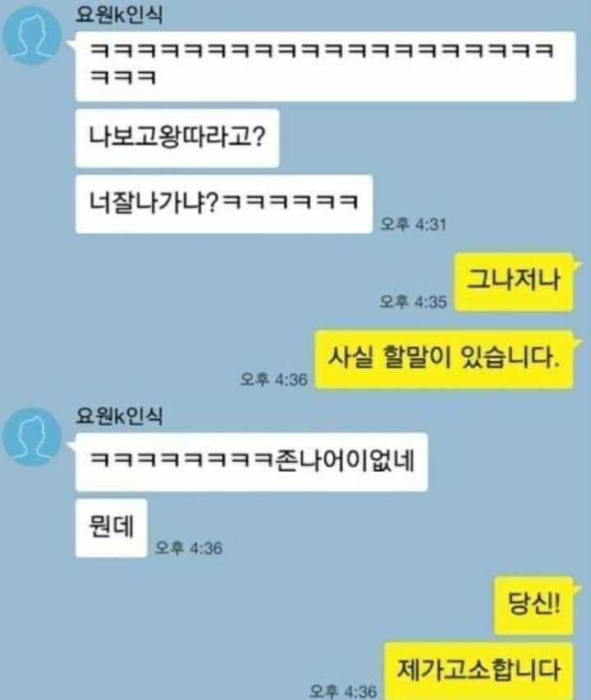The image size is (591, 700).
Task: Tap the 오후 4:35 timestamp
Action: click(x=413, y=302)
